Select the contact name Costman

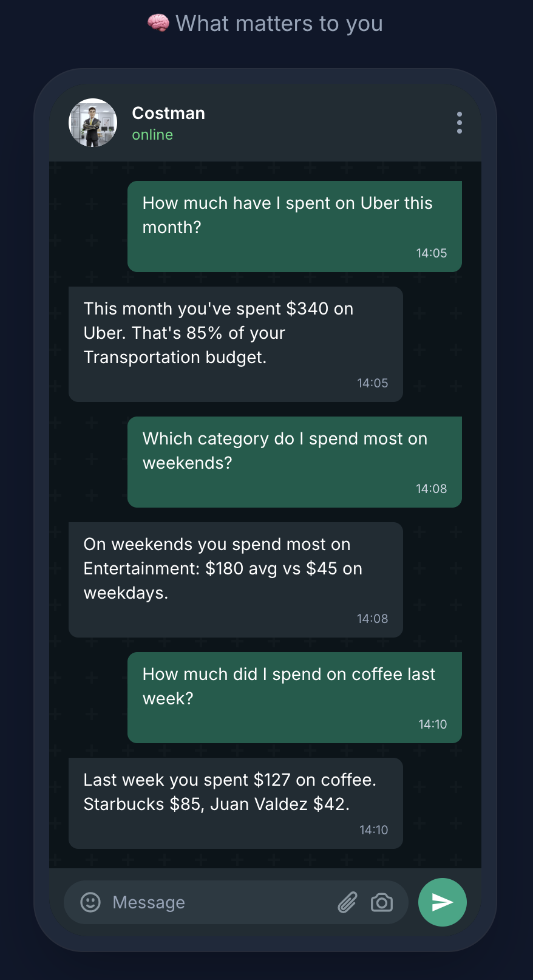pyautogui.click(x=168, y=113)
